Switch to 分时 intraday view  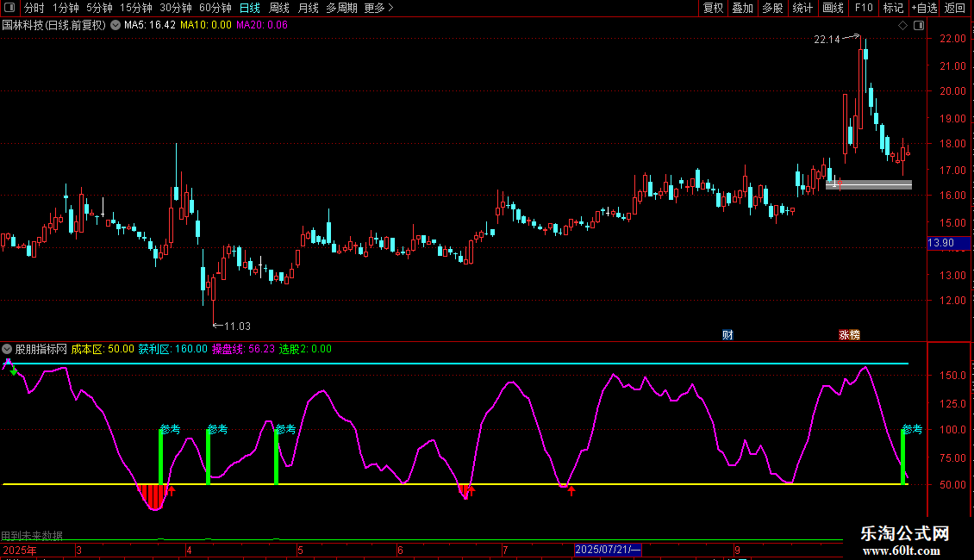tap(34, 9)
